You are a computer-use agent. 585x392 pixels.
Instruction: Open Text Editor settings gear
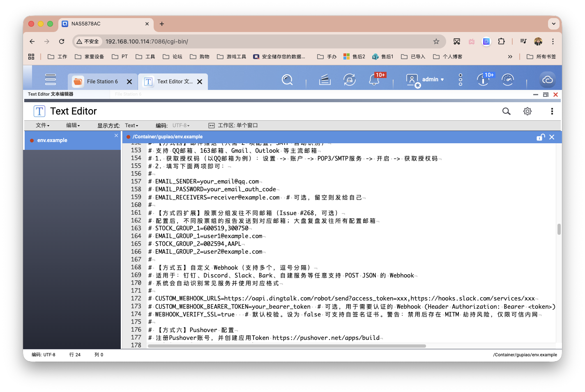point(527,111)
